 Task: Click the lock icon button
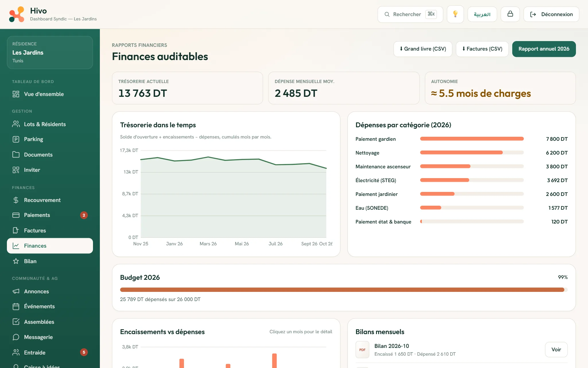click(510, 14)
